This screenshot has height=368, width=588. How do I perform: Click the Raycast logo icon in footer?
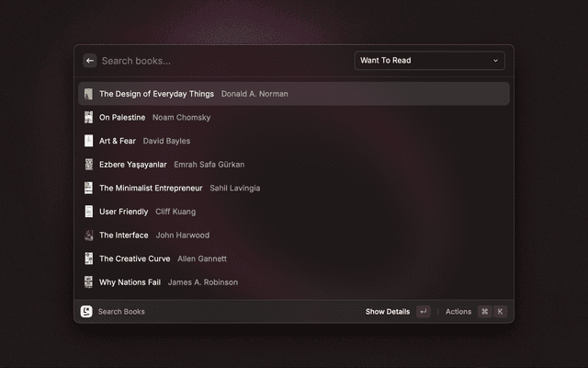(x=86, y=312)
